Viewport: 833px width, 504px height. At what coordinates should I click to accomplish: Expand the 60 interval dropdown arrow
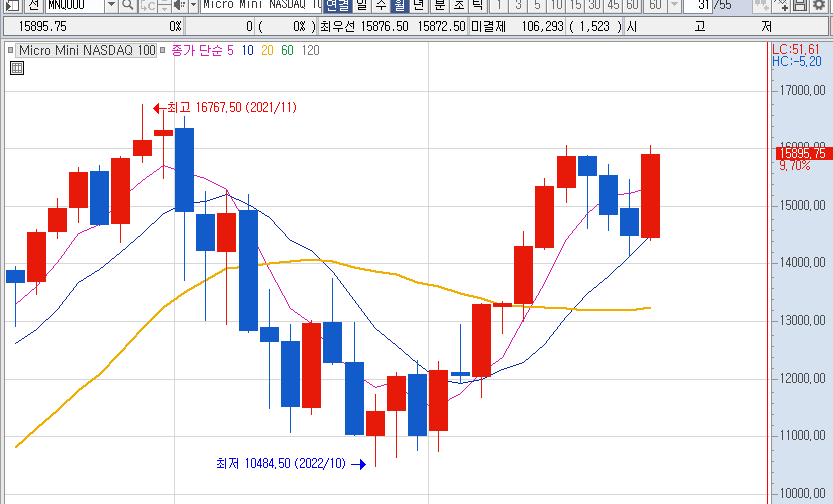673,5
